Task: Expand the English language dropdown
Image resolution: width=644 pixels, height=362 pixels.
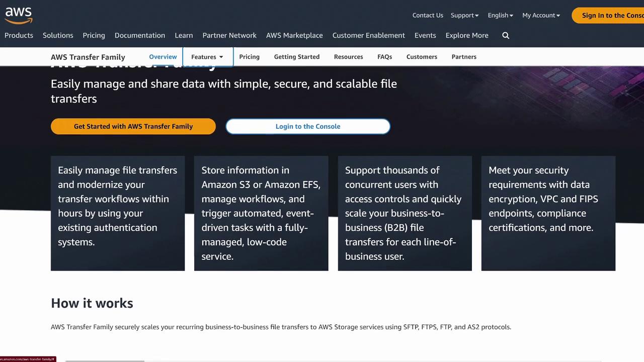Action: pyautogui.click(x=500, y=15)
